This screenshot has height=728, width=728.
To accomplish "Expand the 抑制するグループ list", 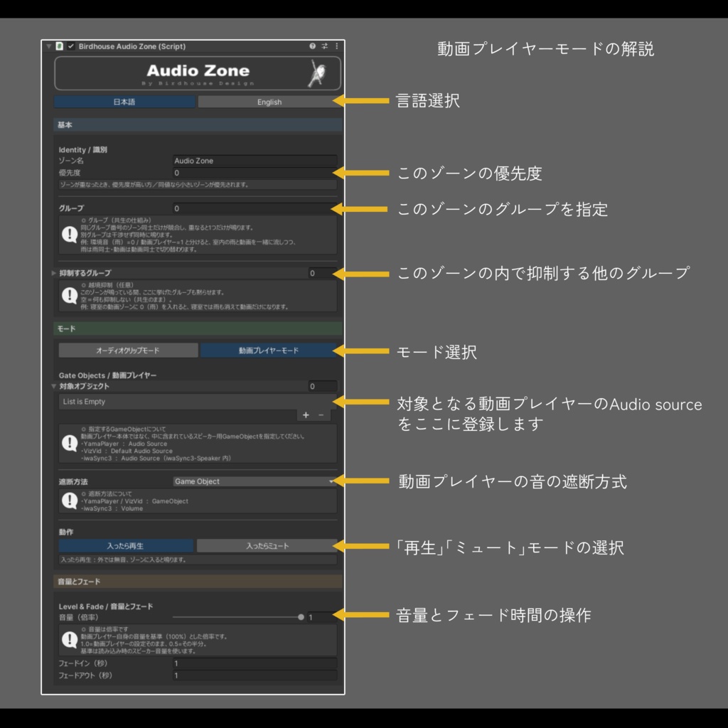I will click(x=54, y=273).
